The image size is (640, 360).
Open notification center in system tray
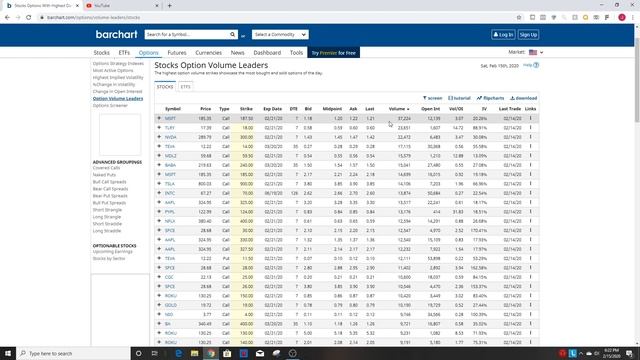click(629, 353)
